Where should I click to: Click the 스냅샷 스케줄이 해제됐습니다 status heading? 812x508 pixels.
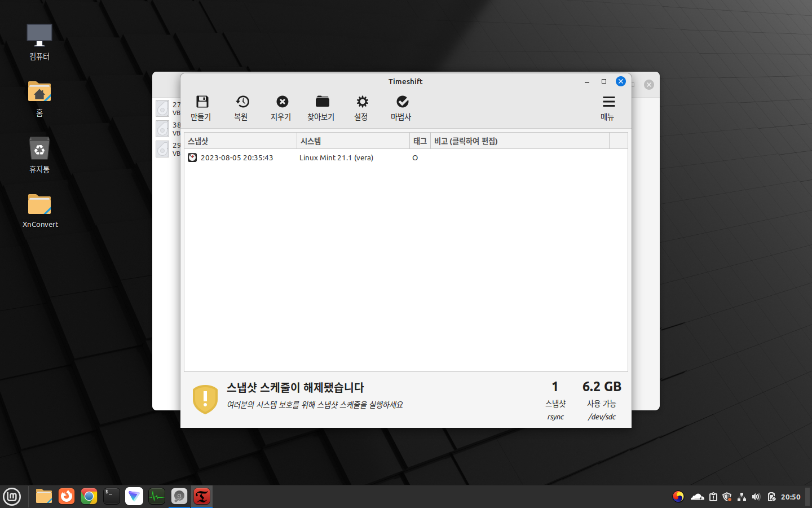tap(295, 388)
